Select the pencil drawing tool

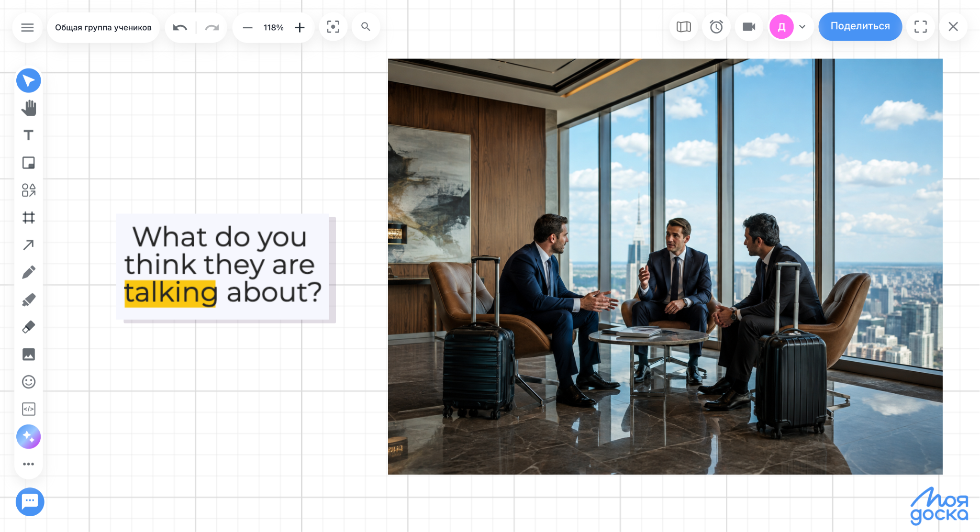[x=29, y=272]
